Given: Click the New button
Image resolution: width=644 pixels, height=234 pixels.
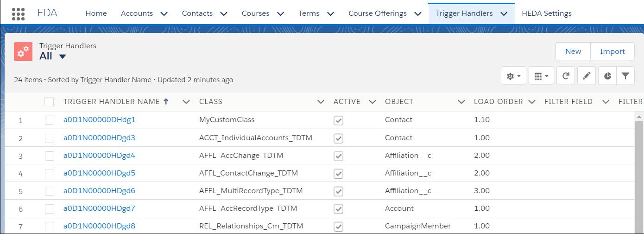Looking at the screenshot, I should click(x=573, y=52).
